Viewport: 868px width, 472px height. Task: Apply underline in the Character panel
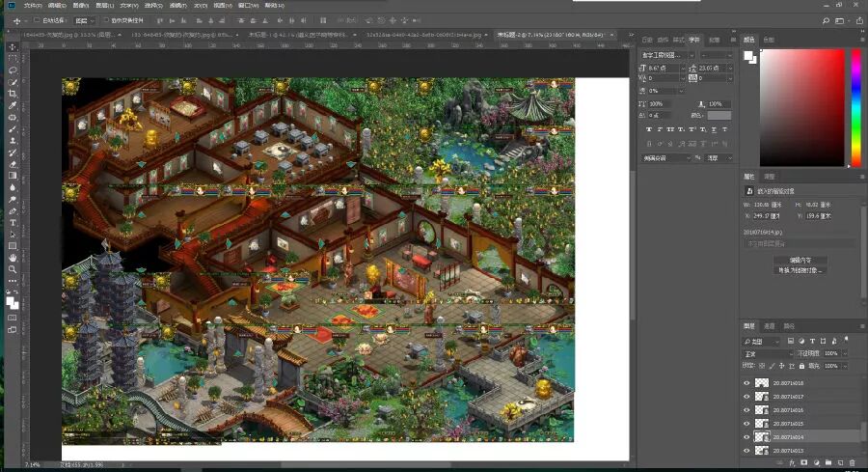(x=714, y=129)
